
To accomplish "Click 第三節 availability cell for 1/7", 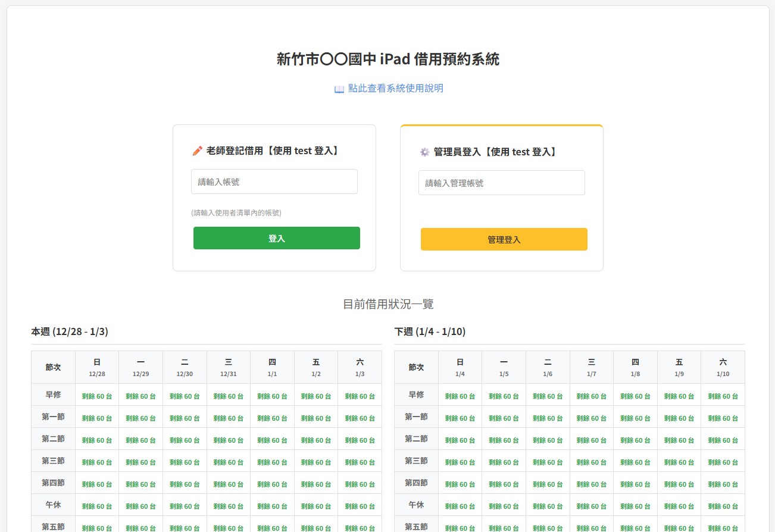I will pyautogui.click(x=592, y=462).
